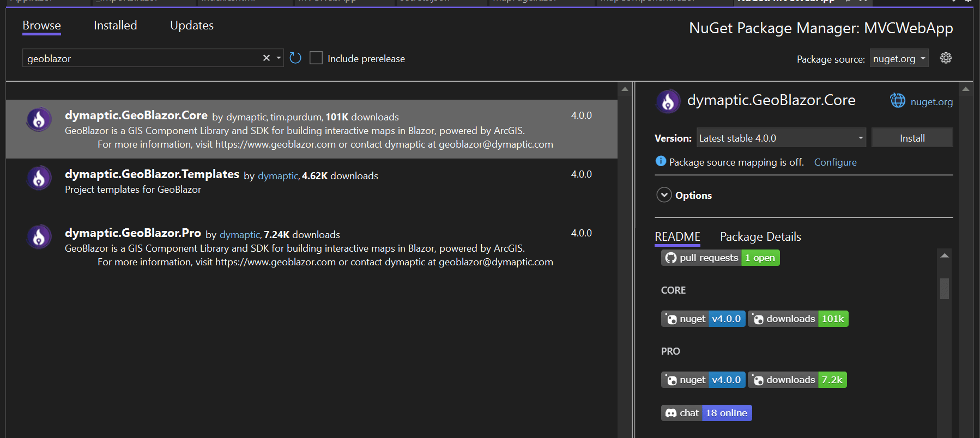Click the dymaptic.GeoBlazor.Pro package icon

point(39,237)
